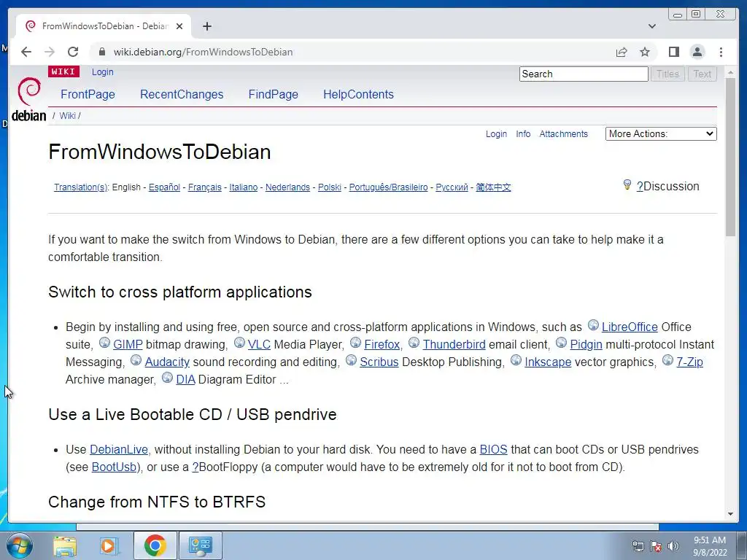The height and width of the screenshot is (560, 747).
Task: Open the Attachments link
Action: 564,134
